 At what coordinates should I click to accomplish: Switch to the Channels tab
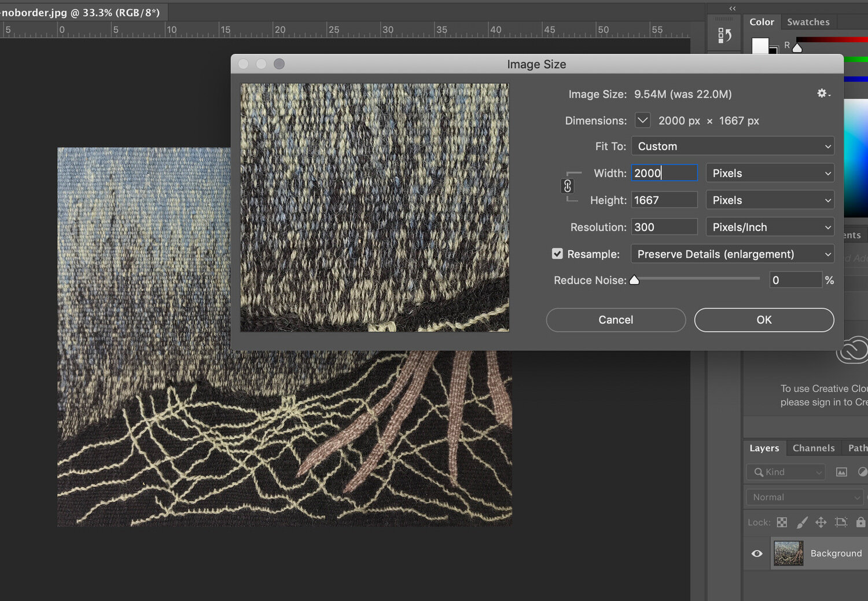pyautogui.click(x=814, y=448)
